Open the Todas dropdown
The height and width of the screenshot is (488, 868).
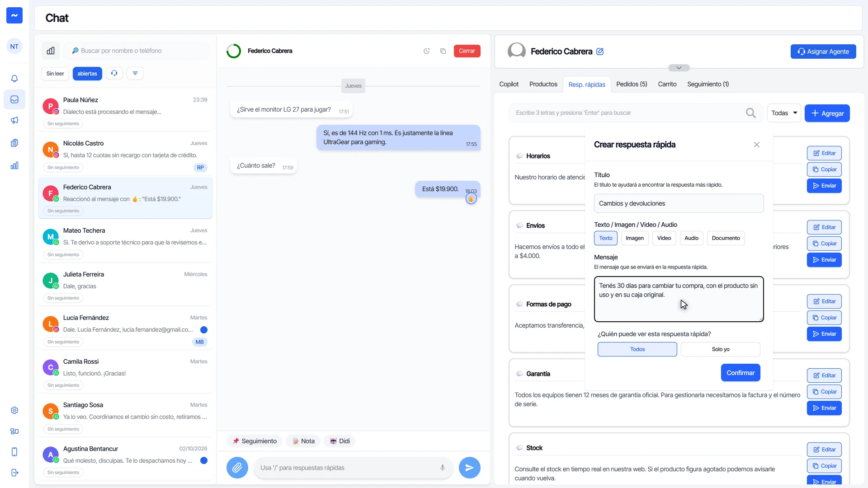pyautogui.click(x=784, y=113)
